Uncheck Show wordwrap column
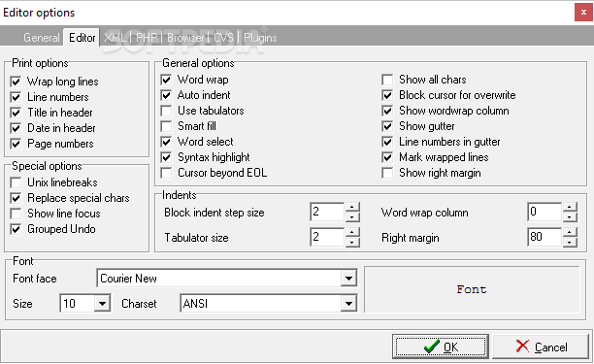Screen dimensions: 594x364 [387, 111]
